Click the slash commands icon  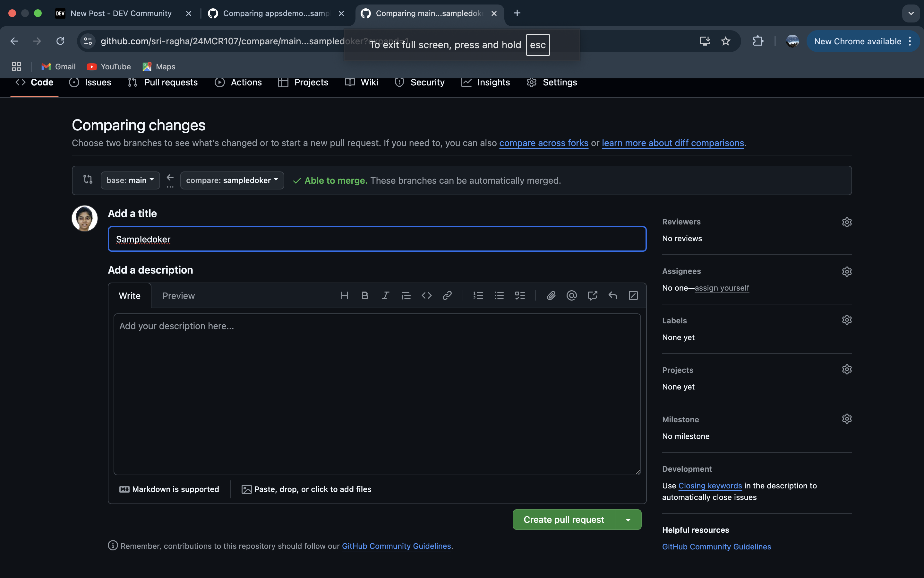[x=633, y=295]
